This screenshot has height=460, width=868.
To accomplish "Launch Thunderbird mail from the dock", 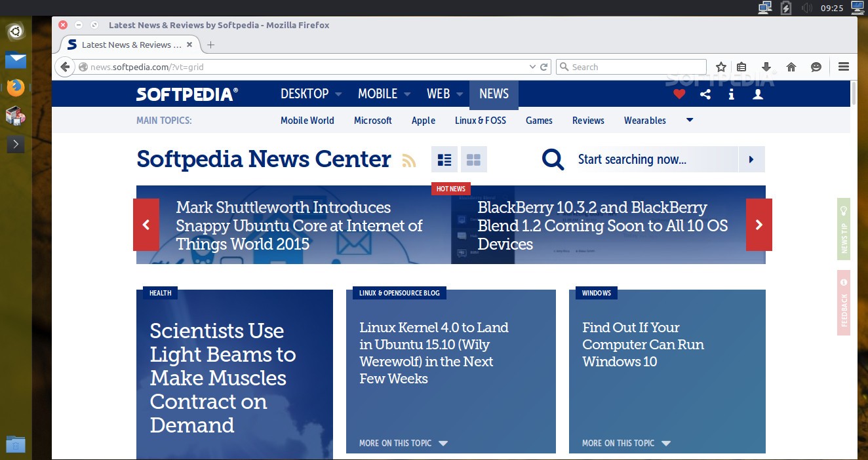I will (x=16, y=61).
